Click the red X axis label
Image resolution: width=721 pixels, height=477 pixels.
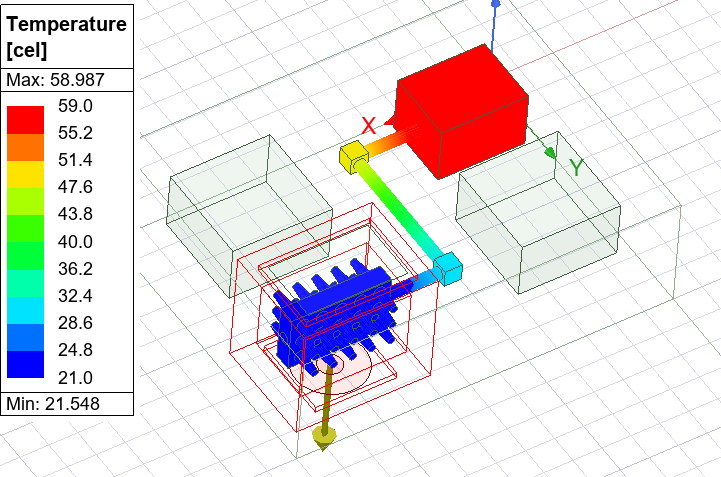tap(369, 126)
